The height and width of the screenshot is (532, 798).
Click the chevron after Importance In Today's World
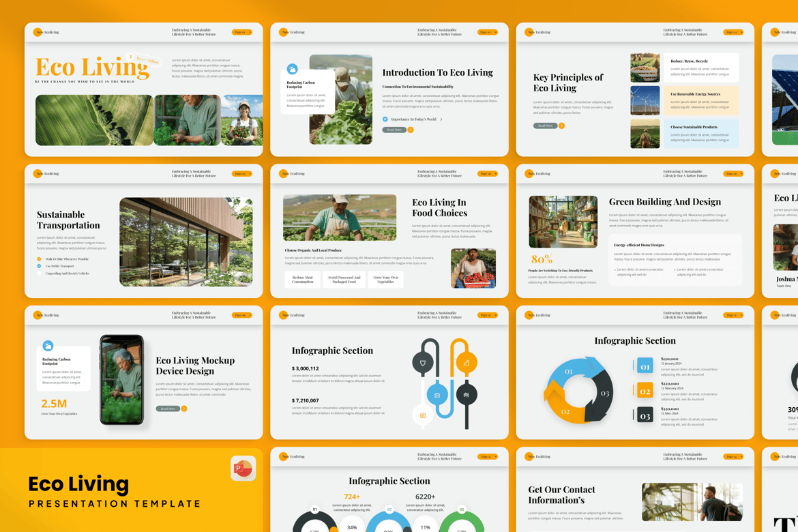click(441, 119)
